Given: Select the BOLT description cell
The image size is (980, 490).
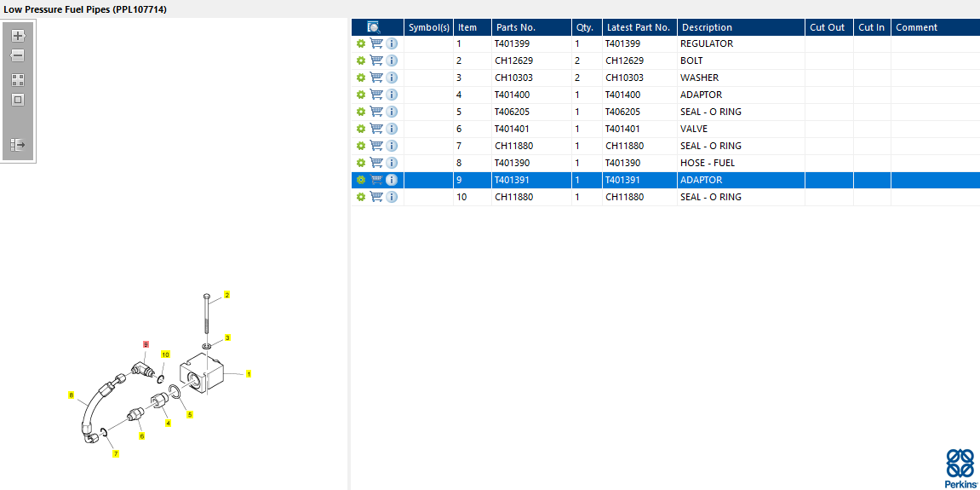Looking at the screenshot, I should [x=742, y=61].
